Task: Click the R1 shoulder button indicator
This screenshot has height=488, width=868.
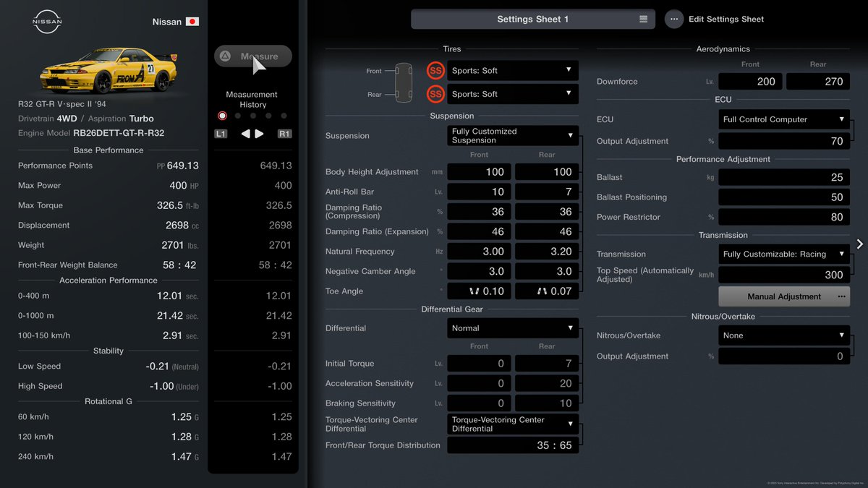Action: point(284,134)
